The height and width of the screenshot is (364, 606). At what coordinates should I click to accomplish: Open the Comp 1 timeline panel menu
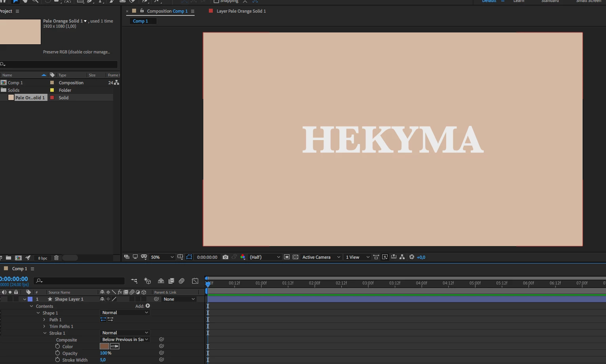click(x=32, y=269)
